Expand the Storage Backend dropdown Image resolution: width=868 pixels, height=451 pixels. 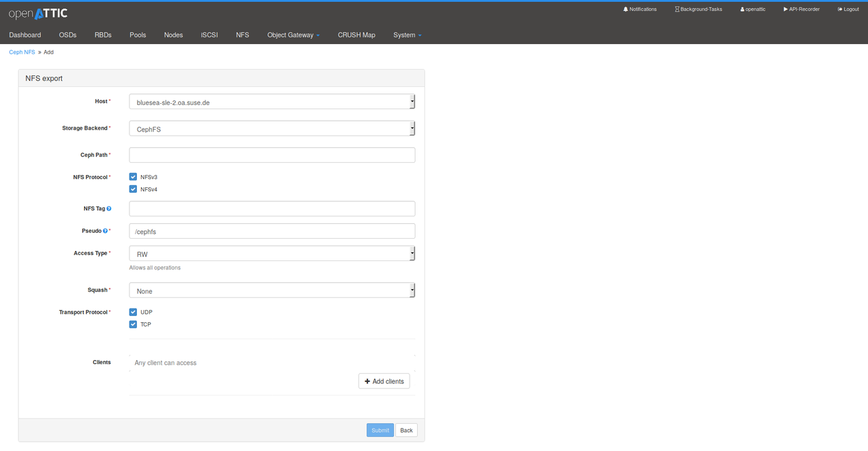pos(271,128)
